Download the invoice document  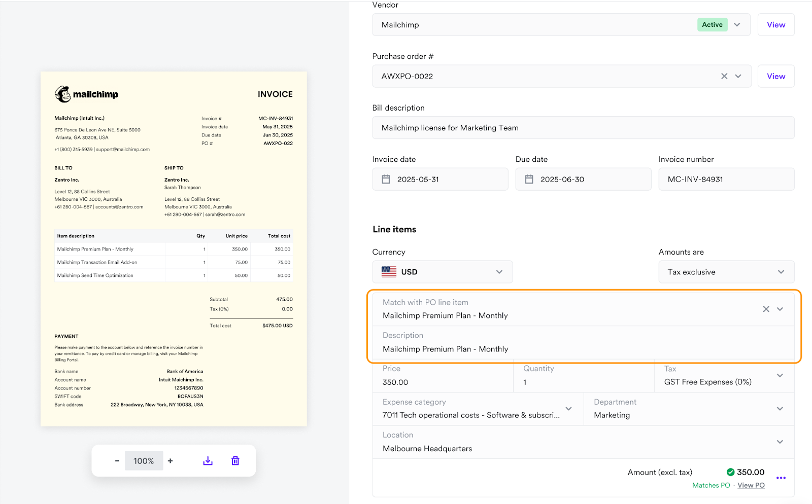click(x=208, y=460)
